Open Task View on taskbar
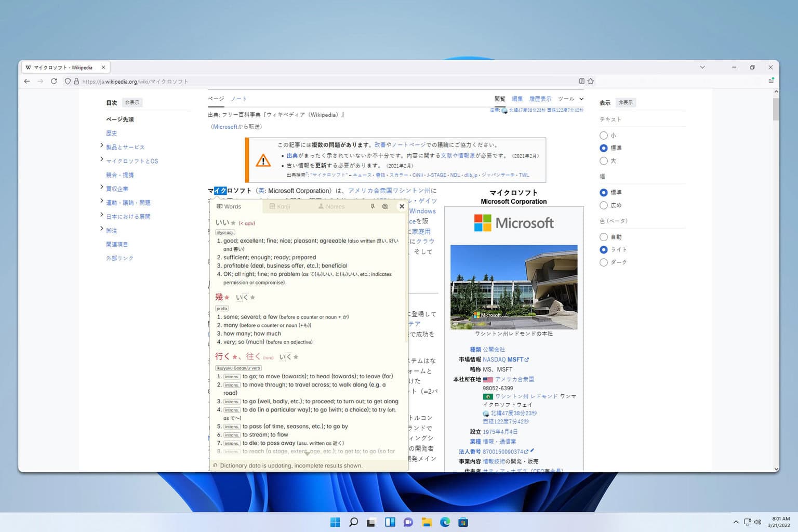The width and height of the screenshot is (798, 532). tap(371, 522)
